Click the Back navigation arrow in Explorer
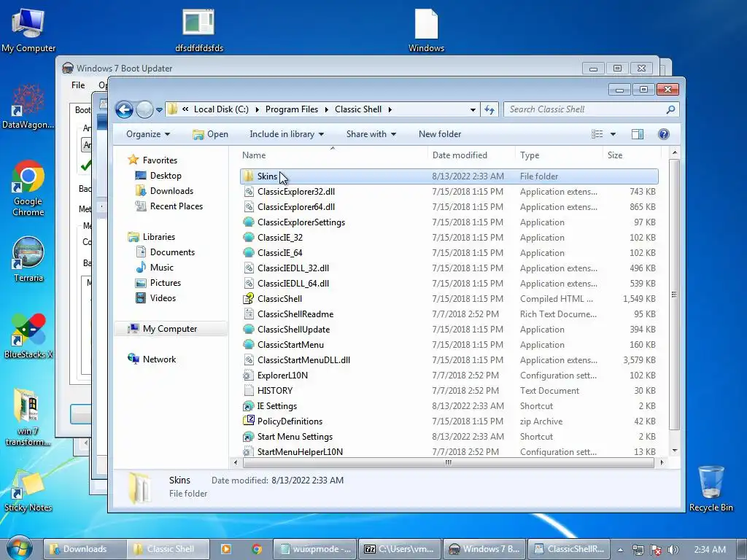Viewport: 747px width, 560px height. (x=124, y=109)
